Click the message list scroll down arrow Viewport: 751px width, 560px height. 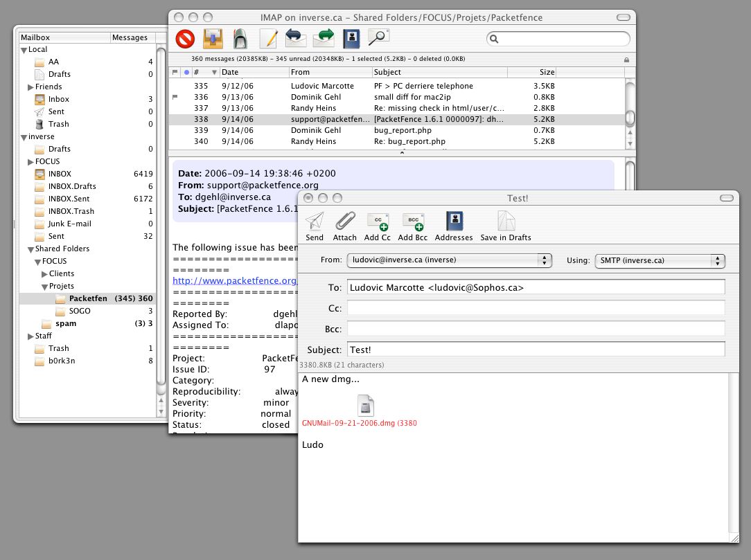point(630,143)
